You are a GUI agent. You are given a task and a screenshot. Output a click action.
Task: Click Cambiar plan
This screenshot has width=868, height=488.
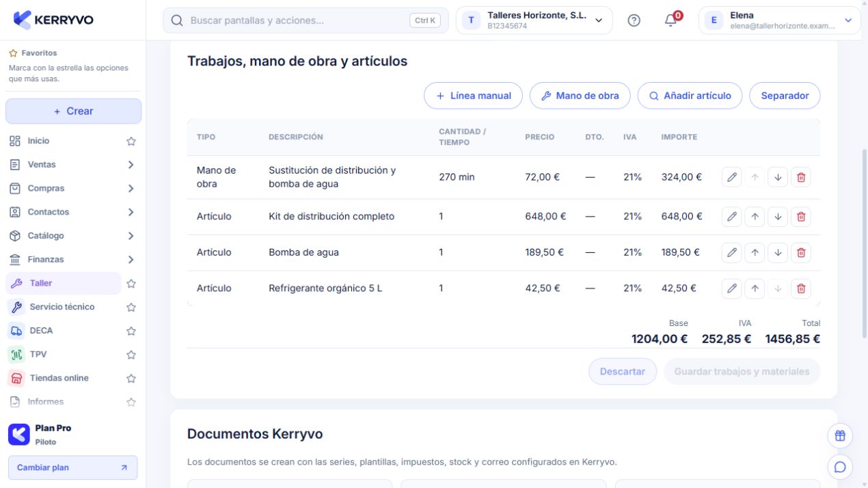[72, 467]
